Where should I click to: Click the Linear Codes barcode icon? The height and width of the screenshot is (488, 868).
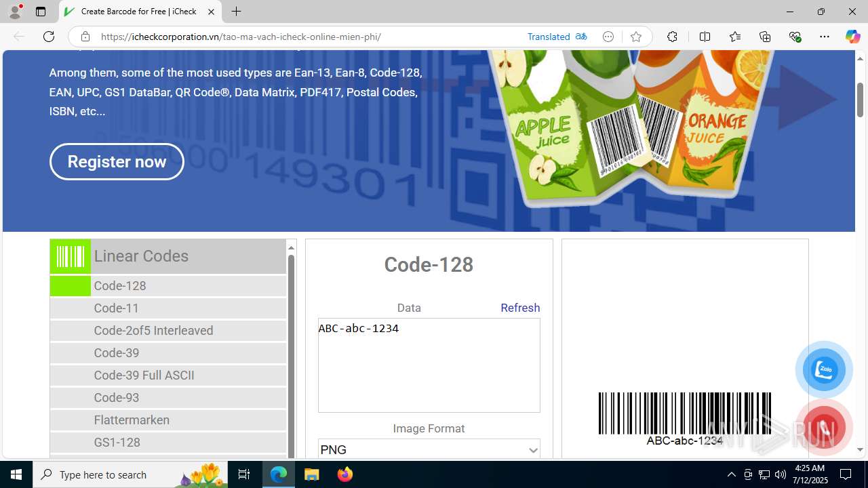70,256
